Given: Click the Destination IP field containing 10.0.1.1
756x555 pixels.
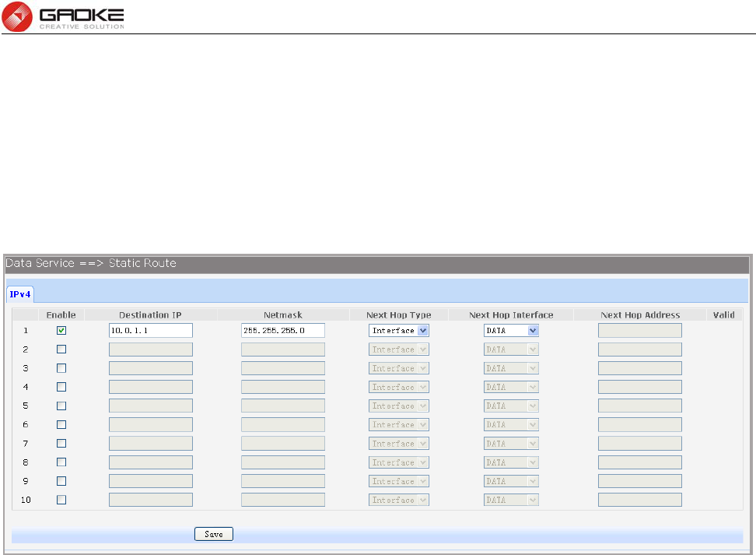Looking at the screenshot, I should click(x=151, y=331).
